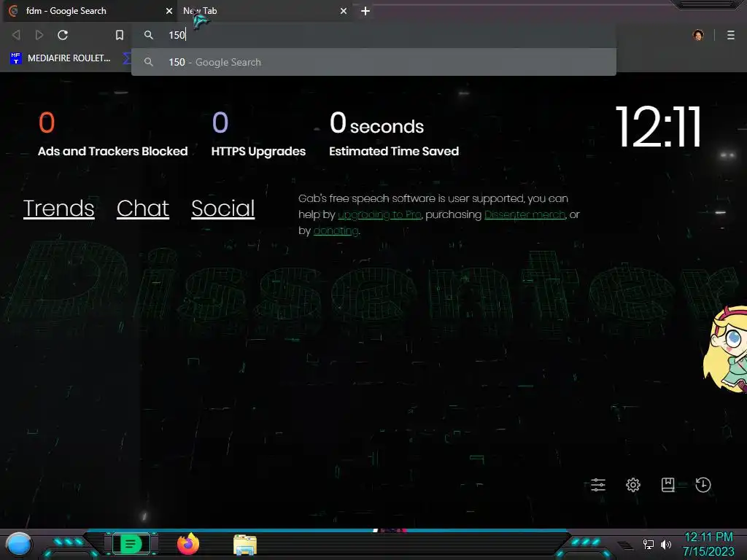Image resolution: width=747 pixels, height=560 pixels.
Task: Open a new tab with the plus button
Action: click(x=365, y=11)
